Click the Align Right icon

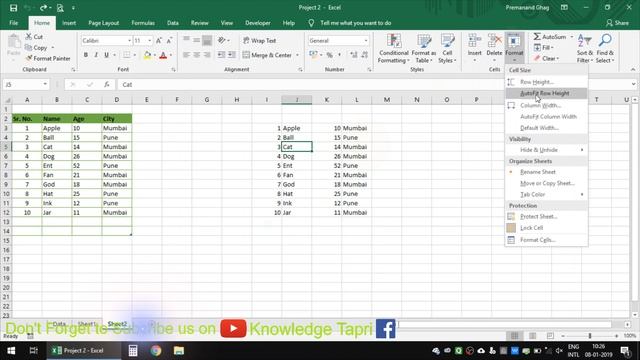207,55
